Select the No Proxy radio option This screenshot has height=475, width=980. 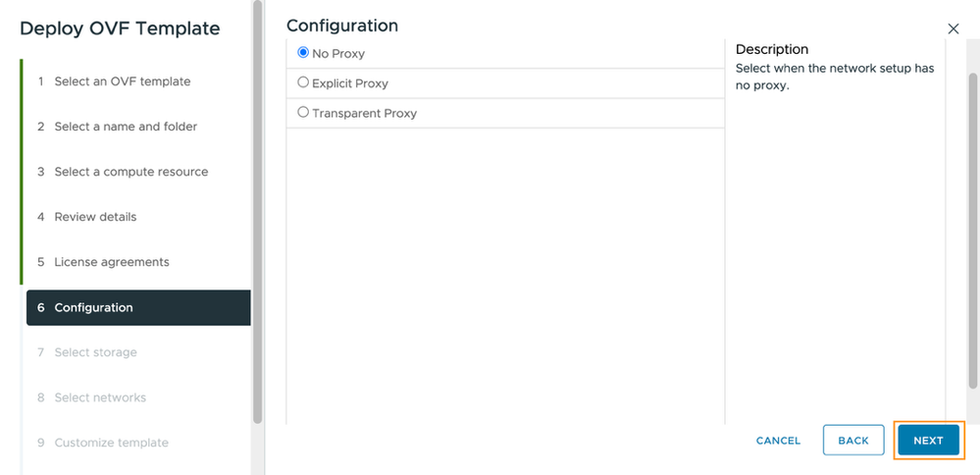(x=303, y=53)
